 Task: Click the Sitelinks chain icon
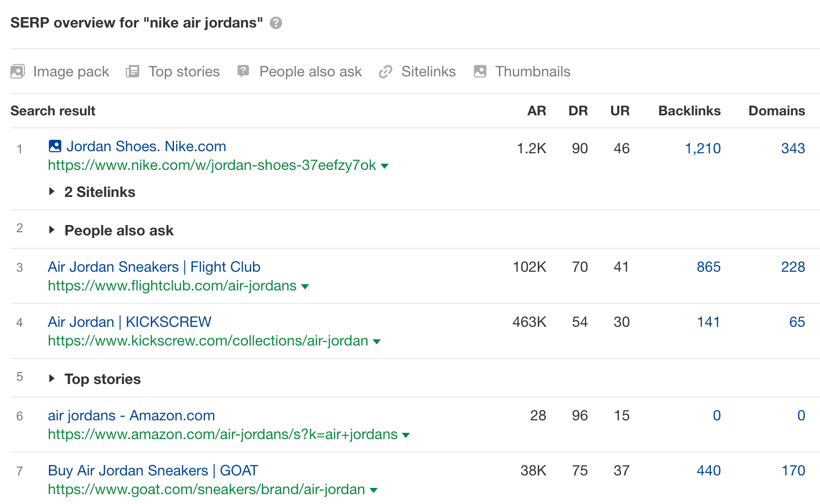385,72
